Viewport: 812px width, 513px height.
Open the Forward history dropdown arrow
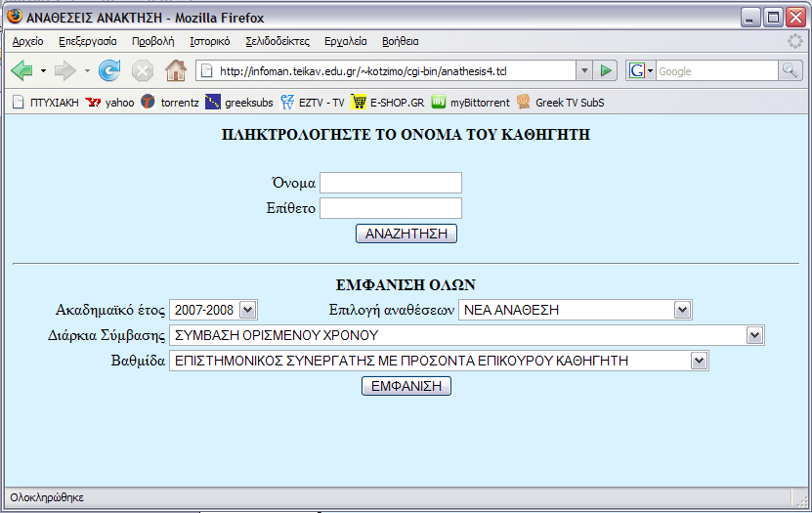tap(87, 71)
